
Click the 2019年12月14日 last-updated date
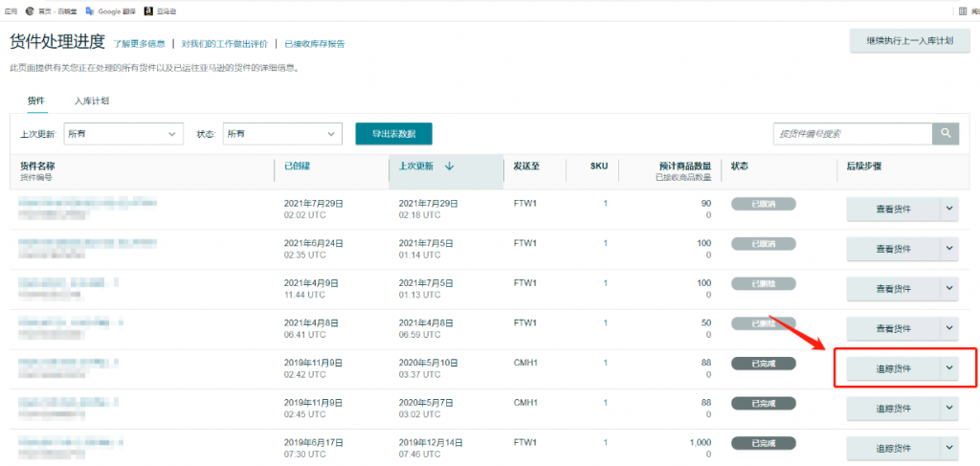tap(431, 442)
